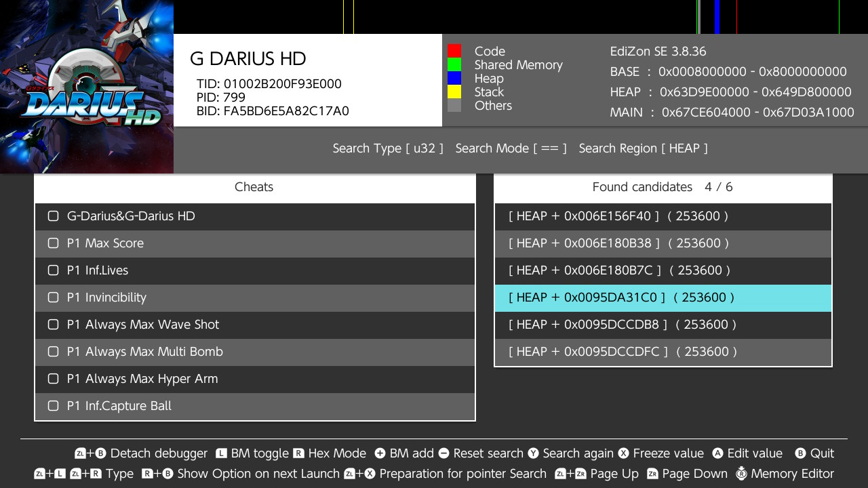Click the Others legend label
The image size is (868, 488).
493,106
